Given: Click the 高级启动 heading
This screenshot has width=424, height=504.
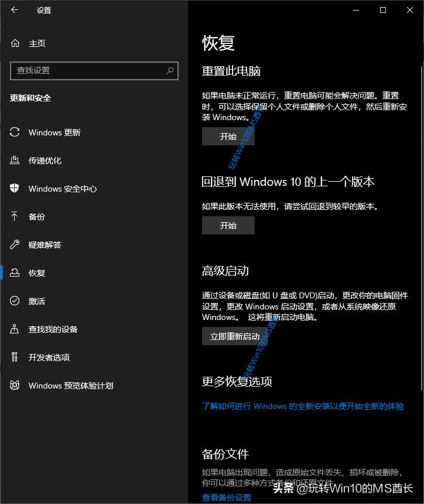Looking at the screenshot, I should click(x=225, y=271).
